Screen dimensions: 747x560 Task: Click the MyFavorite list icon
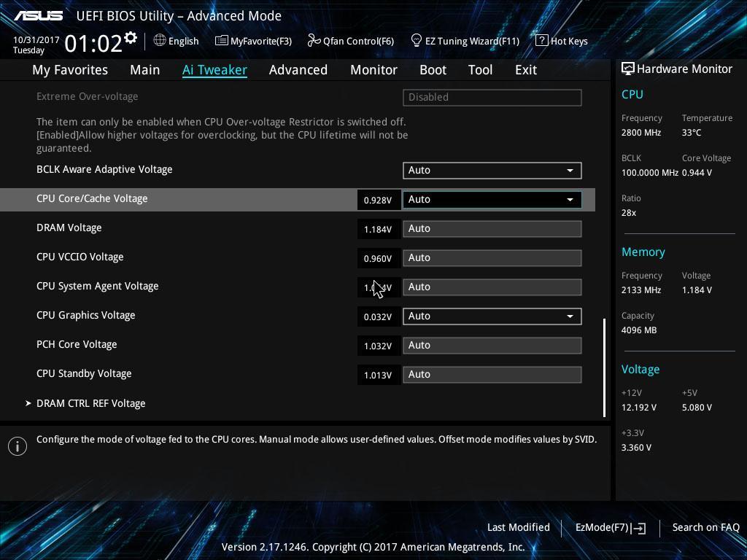[221, 41]
